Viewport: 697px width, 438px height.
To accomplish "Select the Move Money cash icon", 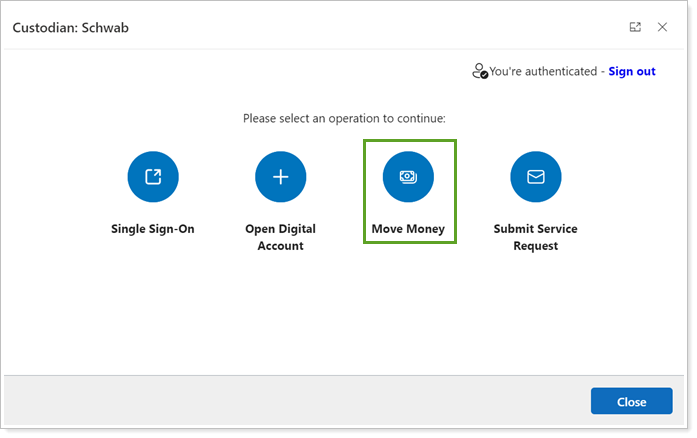I will pyautogui.click(x=408, y=177).
